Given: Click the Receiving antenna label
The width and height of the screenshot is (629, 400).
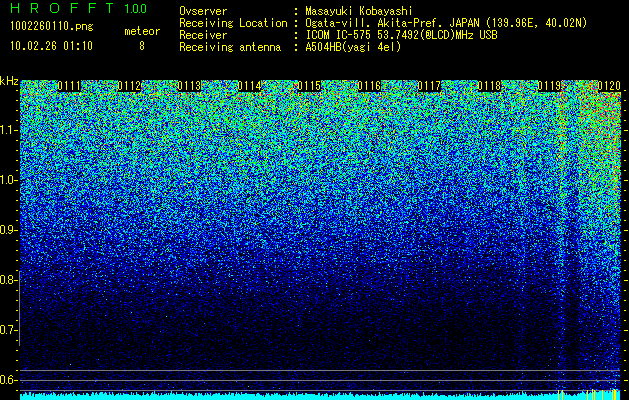Looking at the screenshot, I should click(230, 47).
